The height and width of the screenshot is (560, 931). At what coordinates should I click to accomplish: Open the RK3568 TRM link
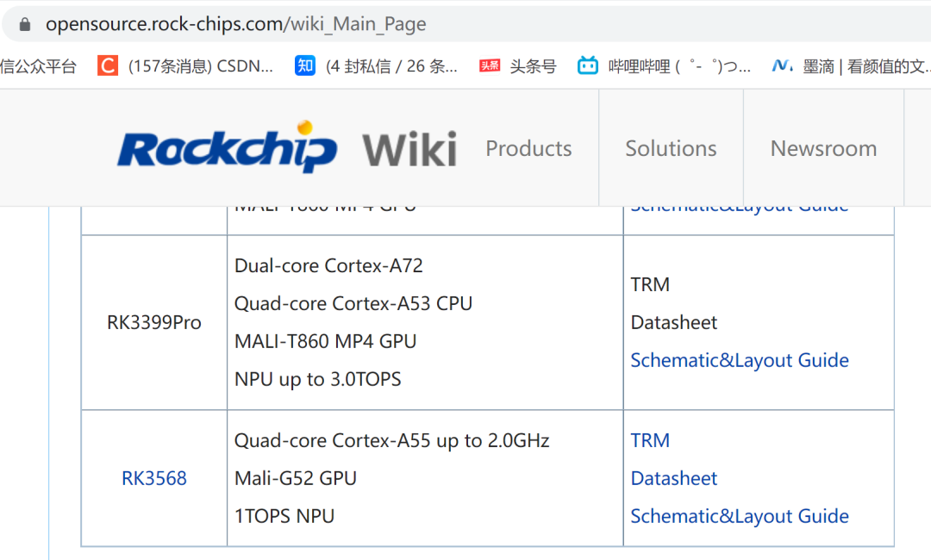point(650,440)
